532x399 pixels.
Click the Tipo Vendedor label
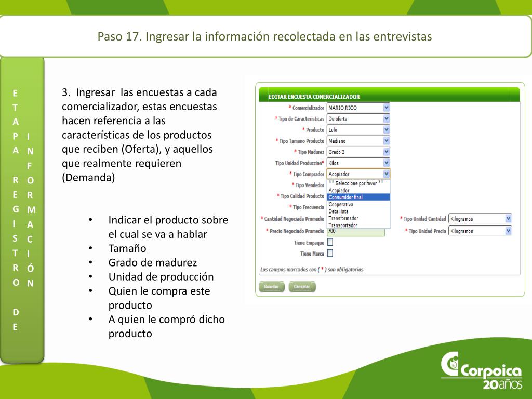[308, 185]
